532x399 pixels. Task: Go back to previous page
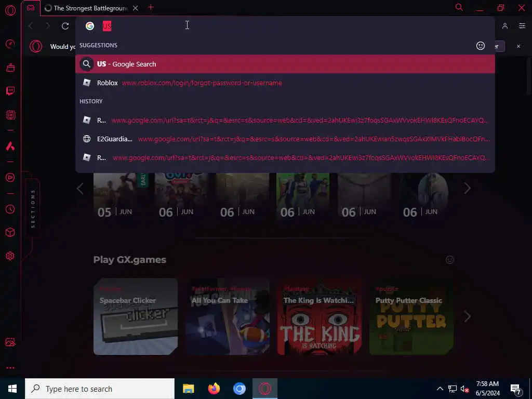[31, 26]
